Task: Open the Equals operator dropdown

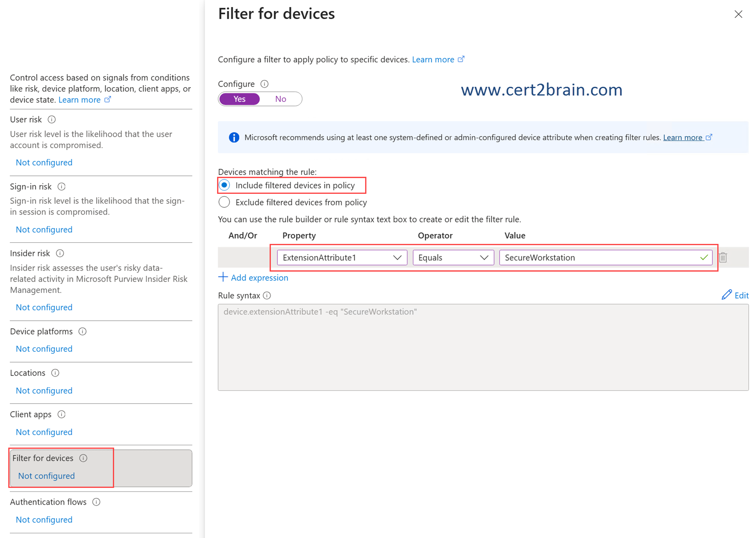Action: 453,258
